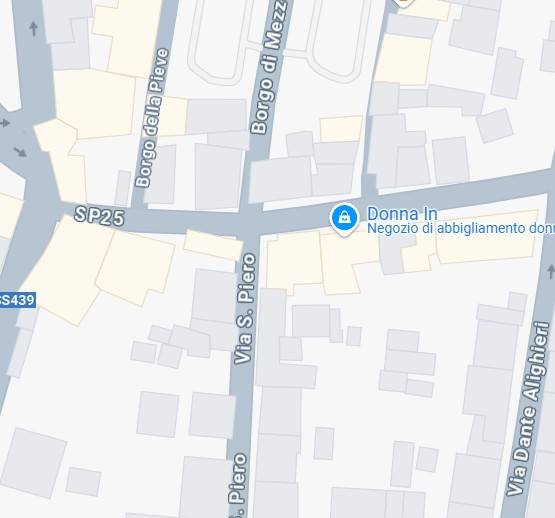Image resolution: width=555 pixels, height=518 pixels.
Task: Select the cream building behind Donna In text
Action: (x=487, y=235)
